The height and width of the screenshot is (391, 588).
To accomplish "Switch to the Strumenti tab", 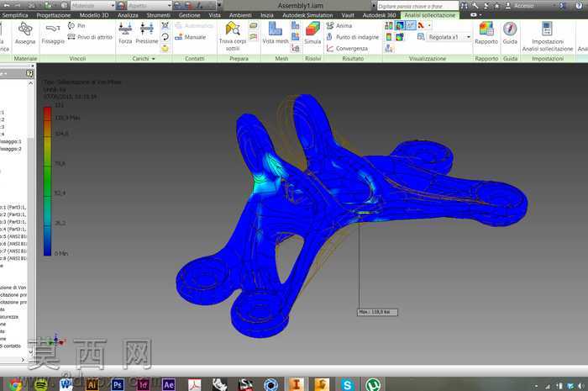I will coord(158,15).
